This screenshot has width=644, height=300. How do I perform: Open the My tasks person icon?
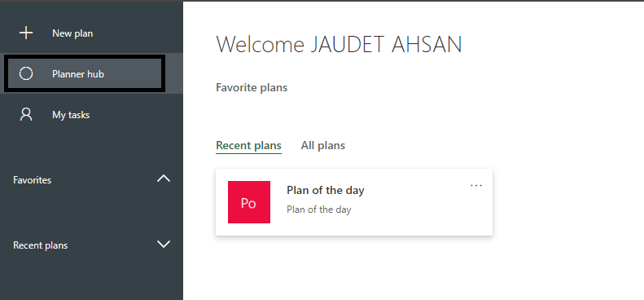click(26, 114)
